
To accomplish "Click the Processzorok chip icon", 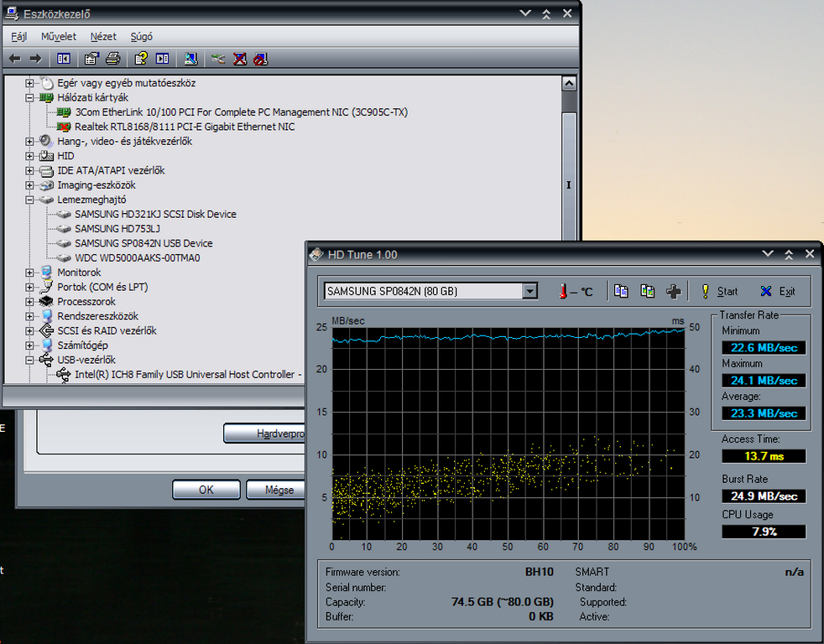I will click(46, 302).
